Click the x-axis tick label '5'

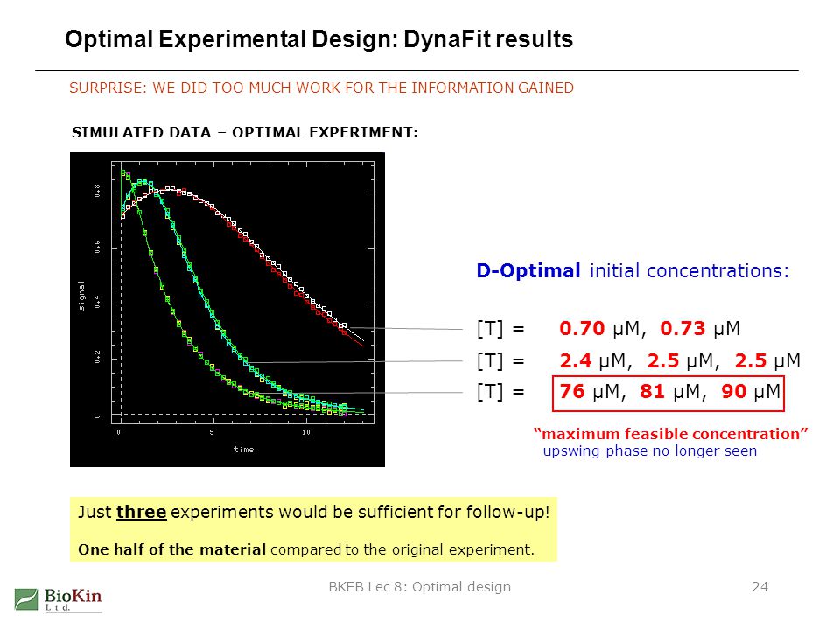(x=212, y=432)
